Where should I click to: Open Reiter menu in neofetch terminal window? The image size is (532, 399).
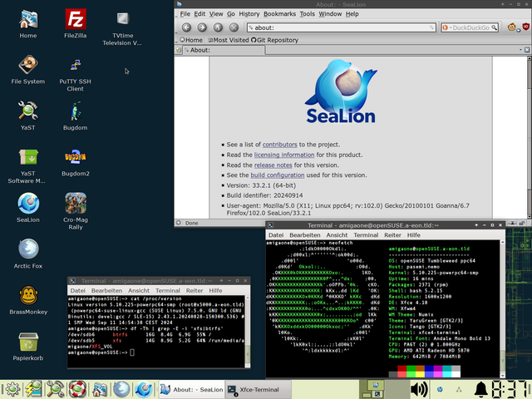(x=392, y=235)
